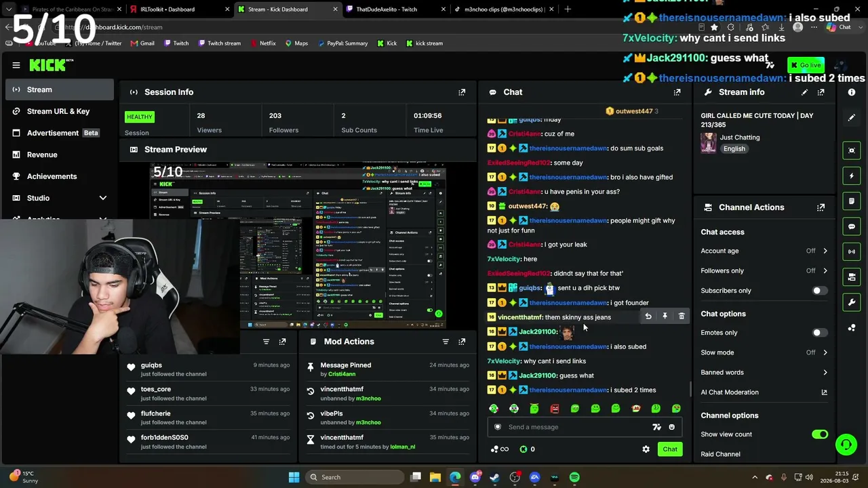Open Advertisement page in sidebar
Screen dimensions: 868x488
[x=60, y=133]
